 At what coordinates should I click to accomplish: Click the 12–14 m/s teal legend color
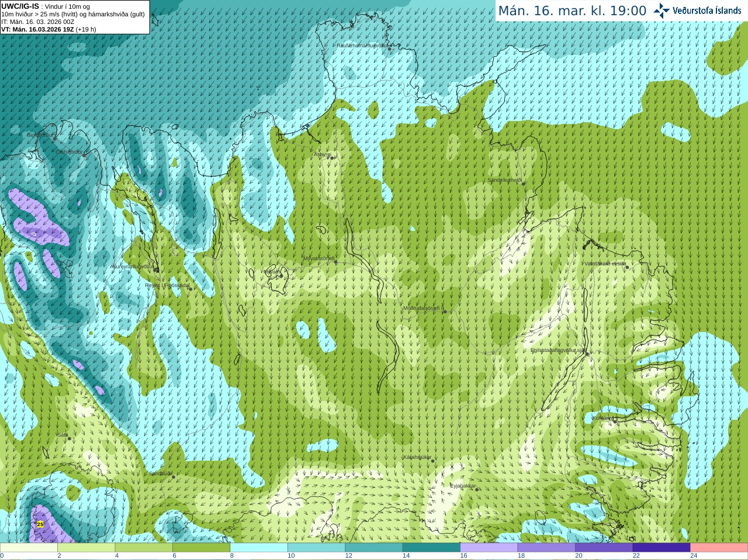(374, 548)
